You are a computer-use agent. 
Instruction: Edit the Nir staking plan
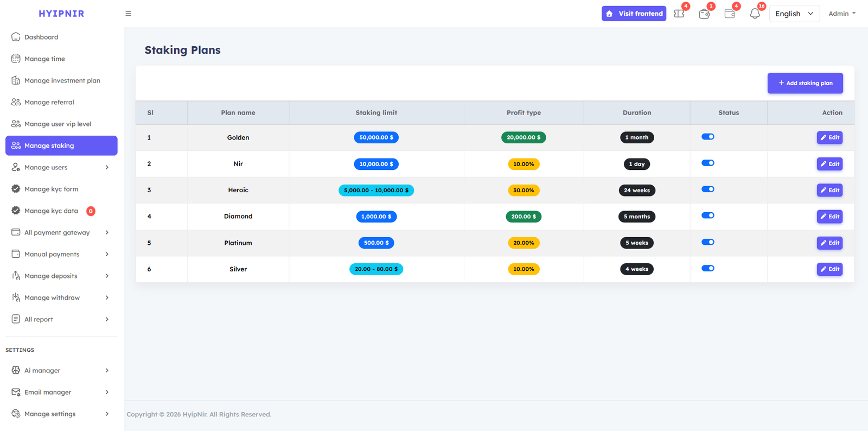(829, 164)
